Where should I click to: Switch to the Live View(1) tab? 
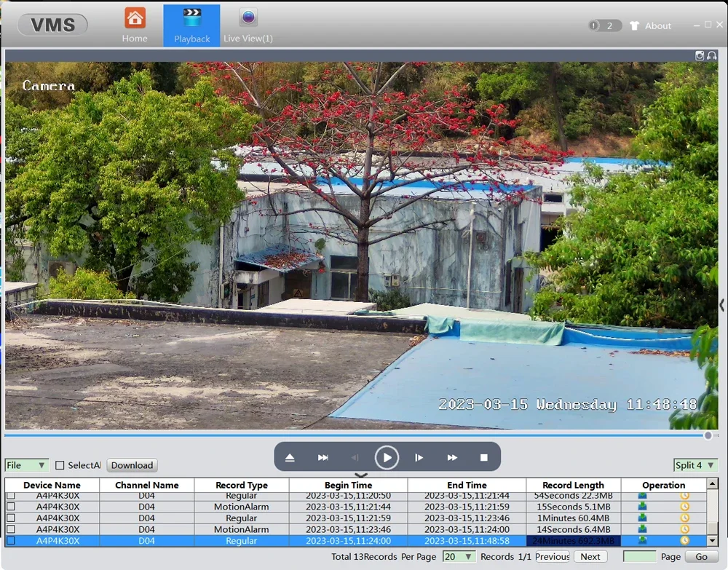(248, 24)
